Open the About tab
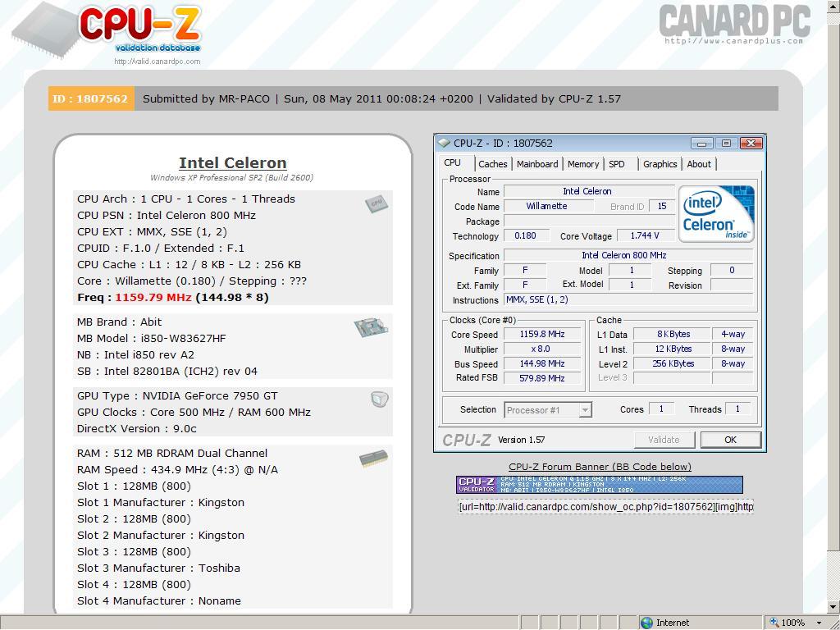The height and width of the screenshot is (630, 840). coord(699,164)
